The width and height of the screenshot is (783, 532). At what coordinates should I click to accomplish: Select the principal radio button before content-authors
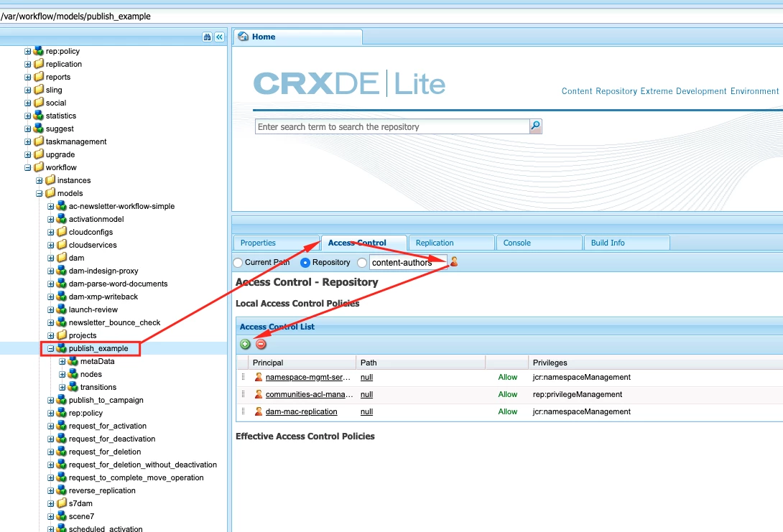tap(362, 263)
